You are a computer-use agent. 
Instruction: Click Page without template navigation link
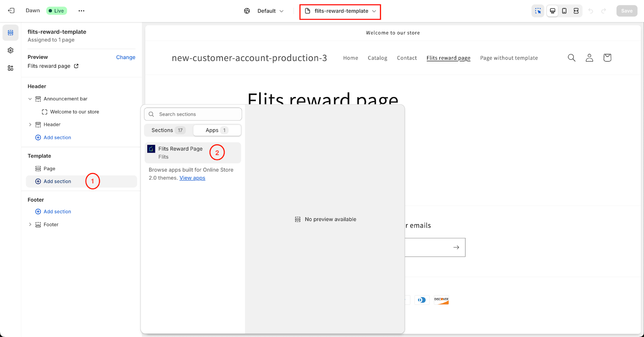[509, 58]
